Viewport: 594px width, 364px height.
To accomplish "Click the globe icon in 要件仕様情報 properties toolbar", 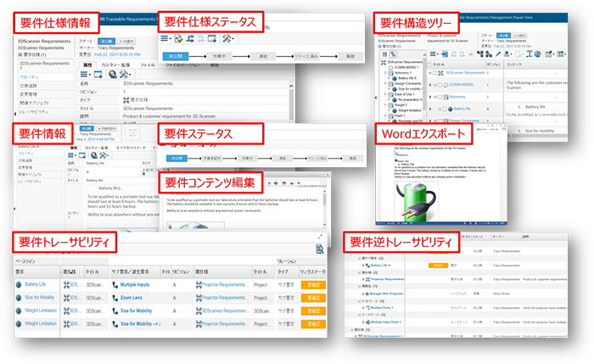I will point(113,74).
